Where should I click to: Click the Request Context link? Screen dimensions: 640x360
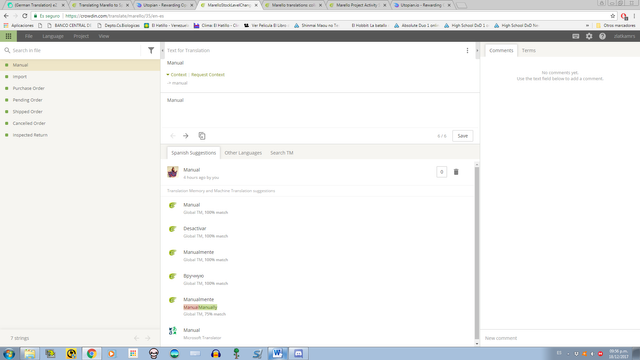tap(208, 75)
